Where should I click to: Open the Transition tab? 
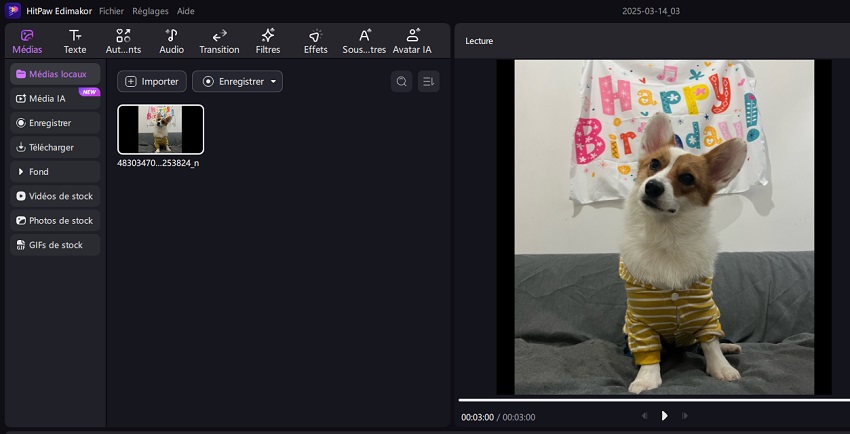(219, 42)
